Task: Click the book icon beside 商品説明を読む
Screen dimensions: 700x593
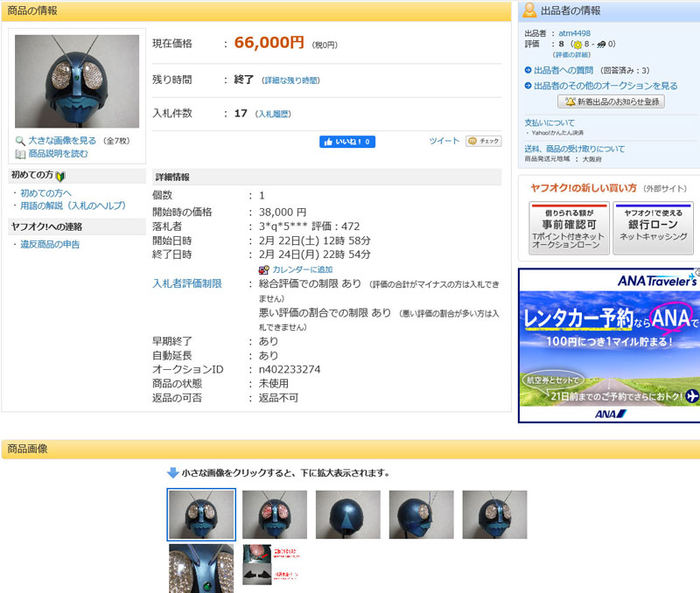Action: tap(20, 154)
